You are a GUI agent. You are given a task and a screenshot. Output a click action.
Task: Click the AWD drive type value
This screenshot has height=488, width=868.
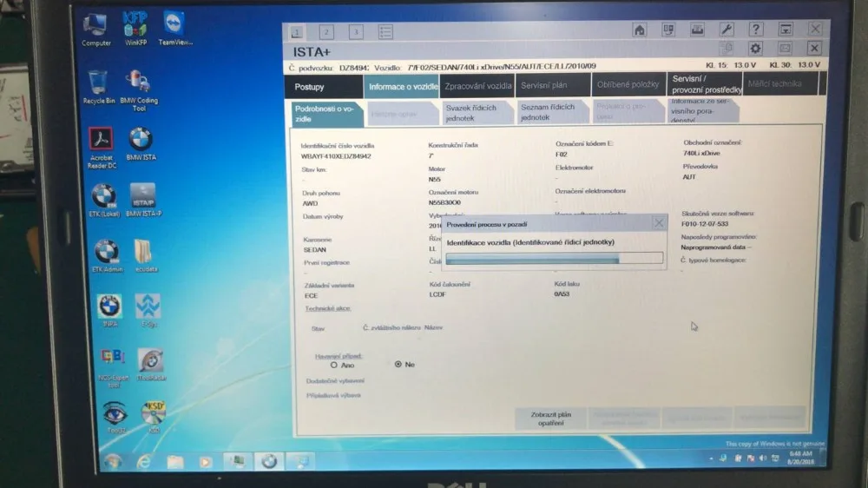pos(310,203)
